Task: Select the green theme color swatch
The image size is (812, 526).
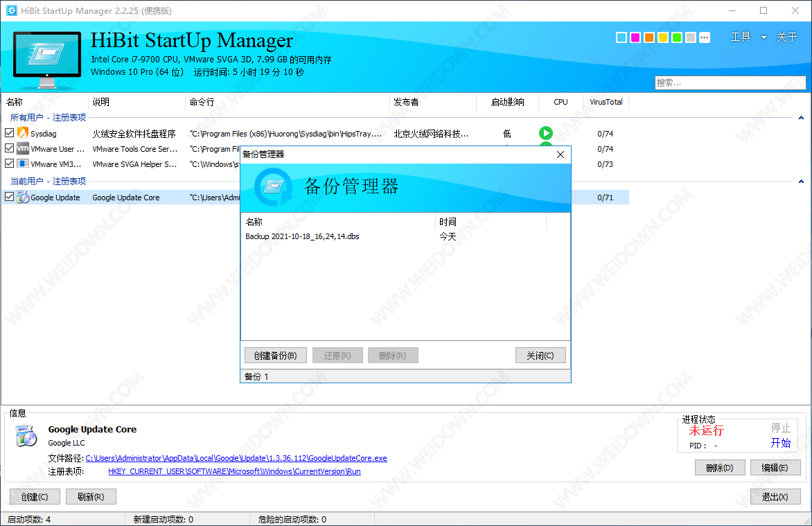Action: coord(676,37)
